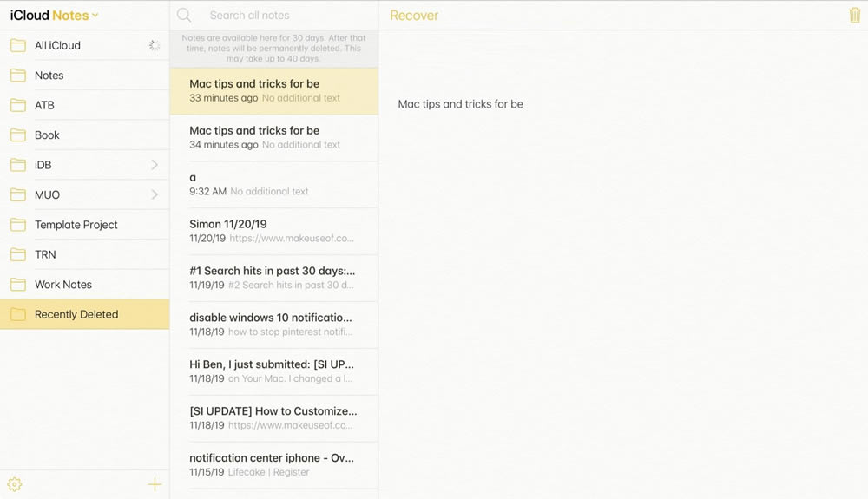Image resolution: width=868 pixels, height=499 pixels.
Task: Select the Template Project folder
Action: point(76,225)
